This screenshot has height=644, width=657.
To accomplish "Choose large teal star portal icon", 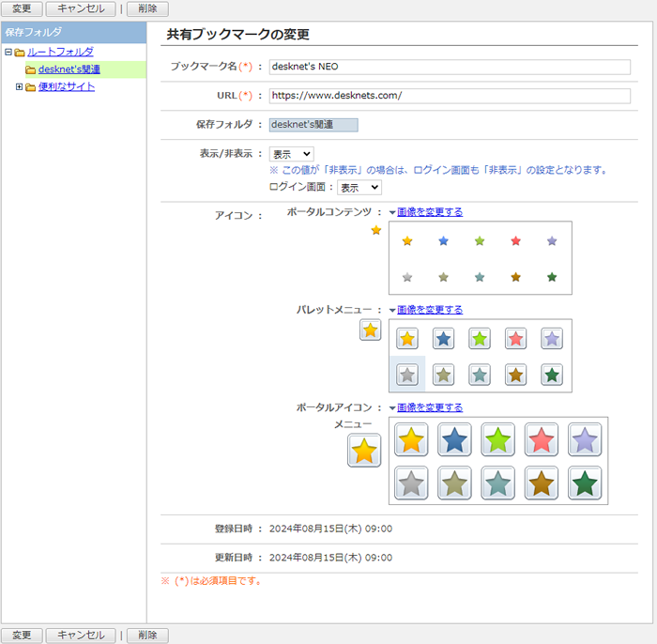I will pyautogui.click(x=497, y=483).
